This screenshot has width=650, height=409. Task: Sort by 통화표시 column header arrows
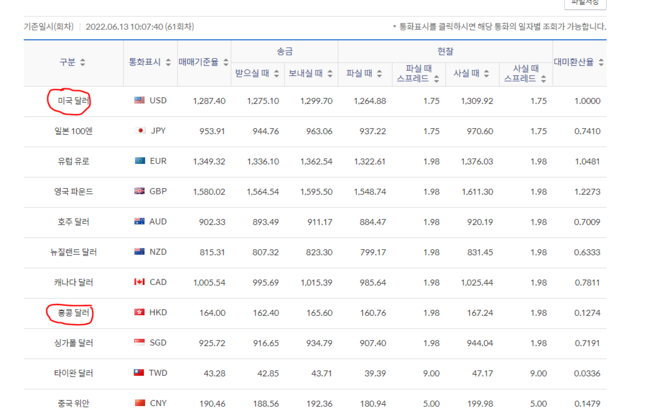coord(171,63)
